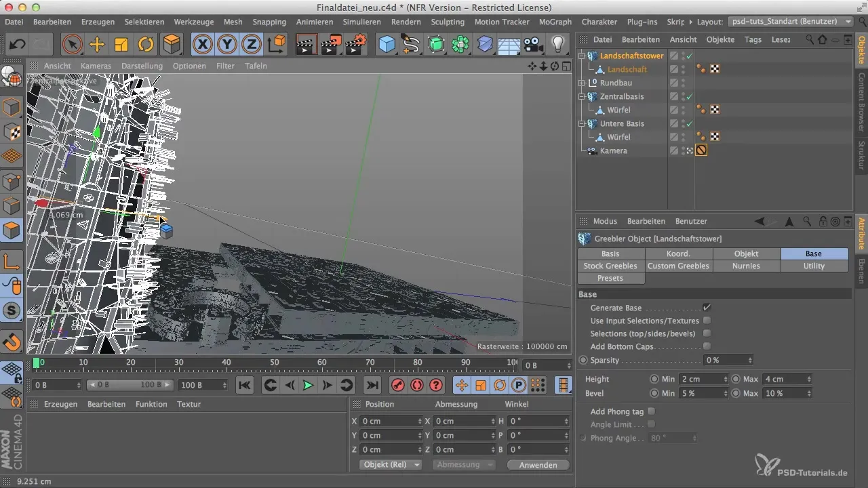Click the record keyframe button

[x=398, y=385]
